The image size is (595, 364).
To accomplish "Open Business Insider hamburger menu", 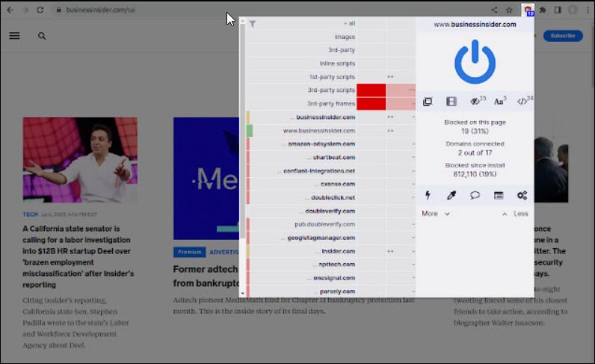I will (14, 36).
